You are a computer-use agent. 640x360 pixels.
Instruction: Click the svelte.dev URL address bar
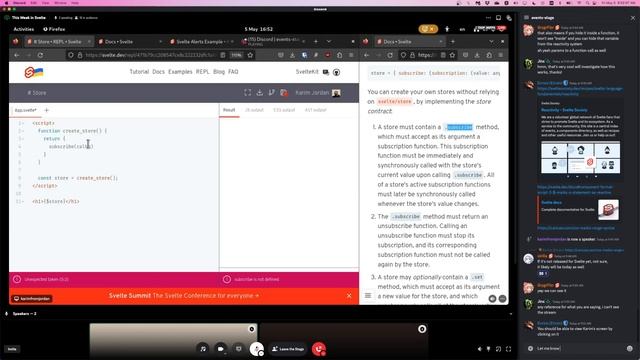149,55
